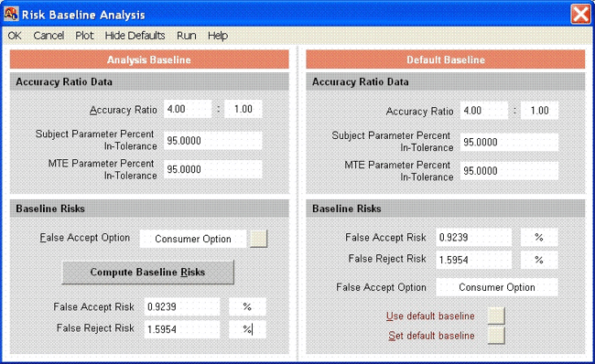
Task: Click the Analysis False Reject Risk % unit box
Action: point(247,329)
